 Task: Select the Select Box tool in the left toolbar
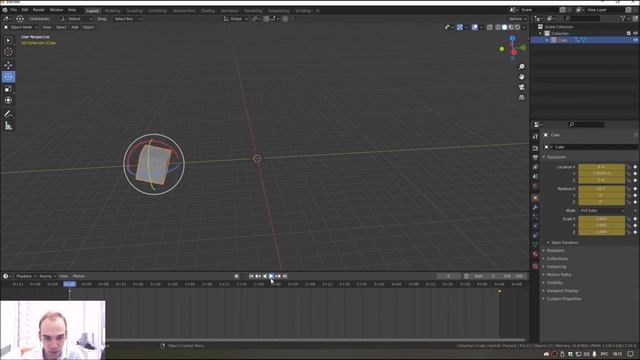coord(8,40)
